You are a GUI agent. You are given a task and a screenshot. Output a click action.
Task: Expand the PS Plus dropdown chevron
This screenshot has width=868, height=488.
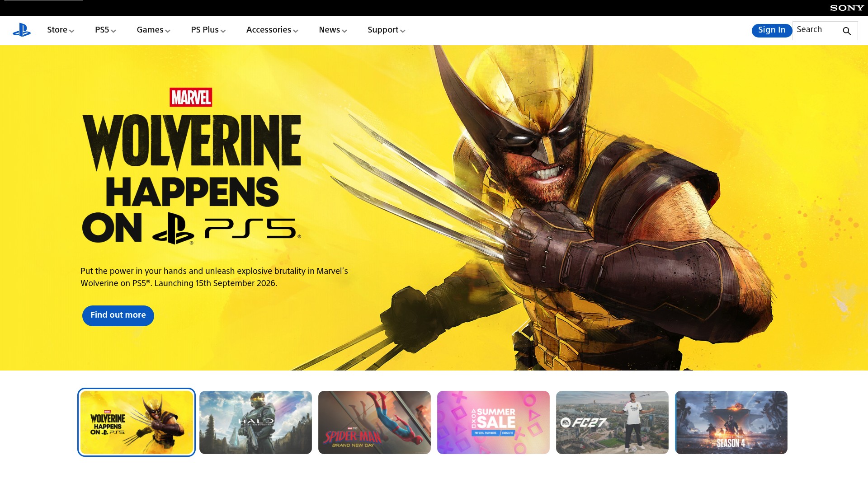[x=223, y=31]
